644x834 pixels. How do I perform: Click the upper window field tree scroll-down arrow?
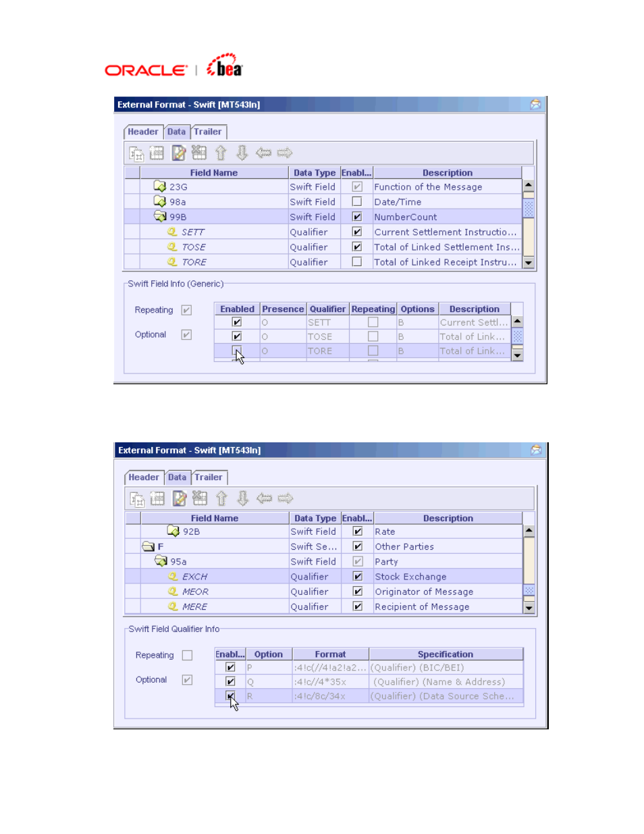(529, 262)
